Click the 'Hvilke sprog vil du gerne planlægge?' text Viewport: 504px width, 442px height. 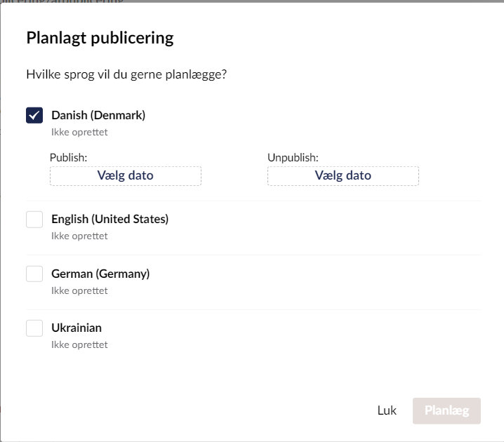pyautogui.click(x=126, y=74)
